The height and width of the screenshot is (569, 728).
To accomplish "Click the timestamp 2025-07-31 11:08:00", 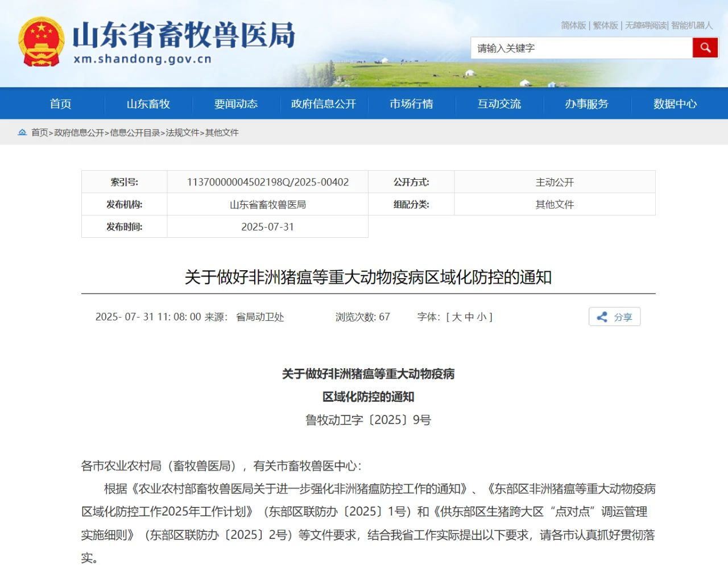I will click(148, 317).
